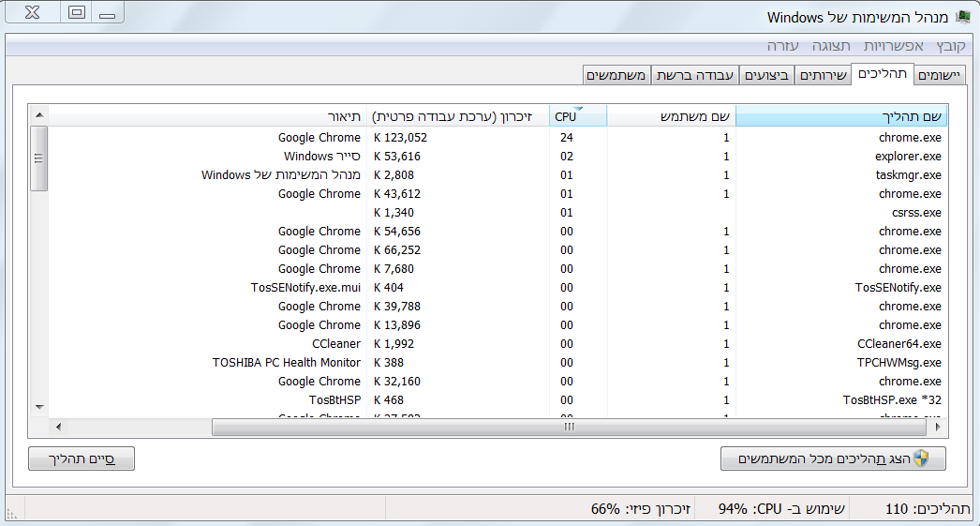980x526 pixels.
Task: Open the קובץ (File) menu
Action: click(x=951, y=46)
